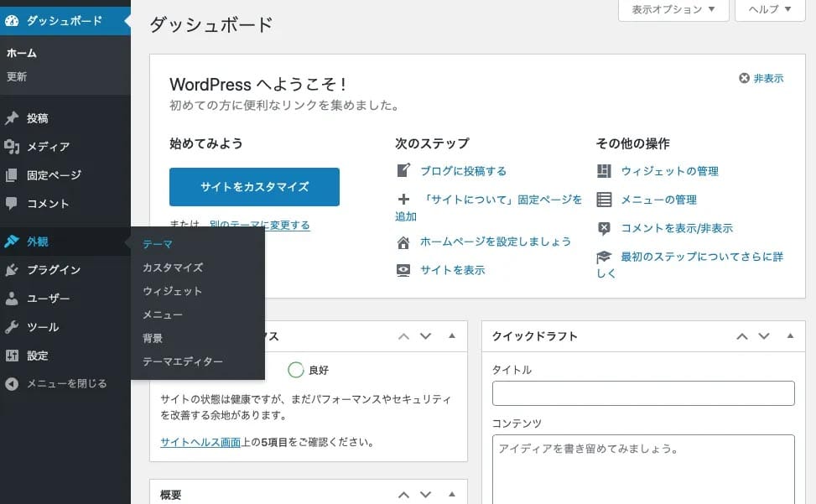Click the サイトをカスタマイズ button
The height and width of the screenshot is (504, 816).
[x=254, y=187]
